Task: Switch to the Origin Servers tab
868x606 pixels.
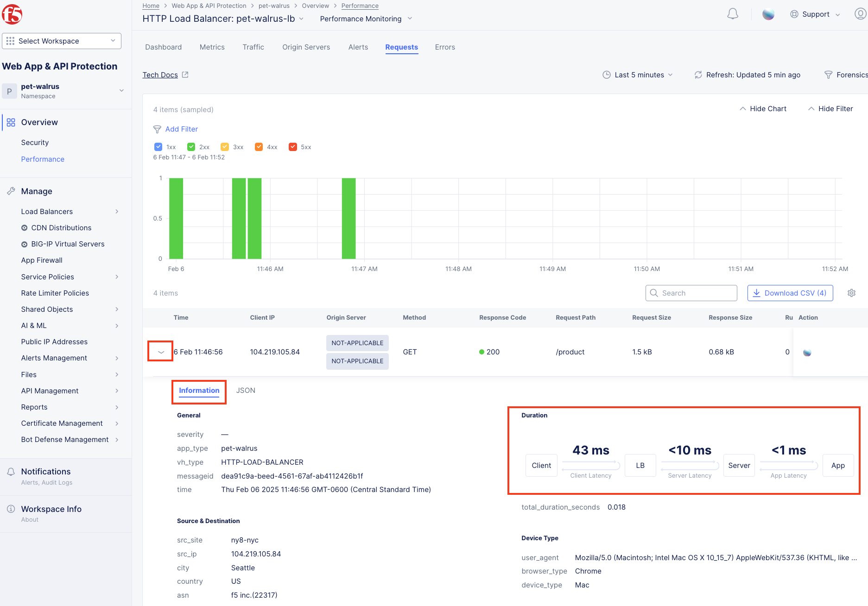Action: (x=306, y=47)
